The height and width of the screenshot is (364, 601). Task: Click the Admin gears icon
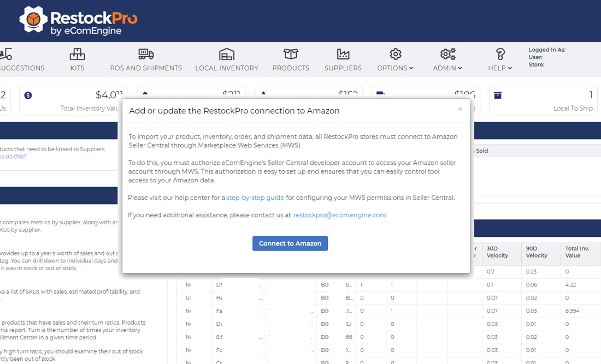tap(447, 54)
